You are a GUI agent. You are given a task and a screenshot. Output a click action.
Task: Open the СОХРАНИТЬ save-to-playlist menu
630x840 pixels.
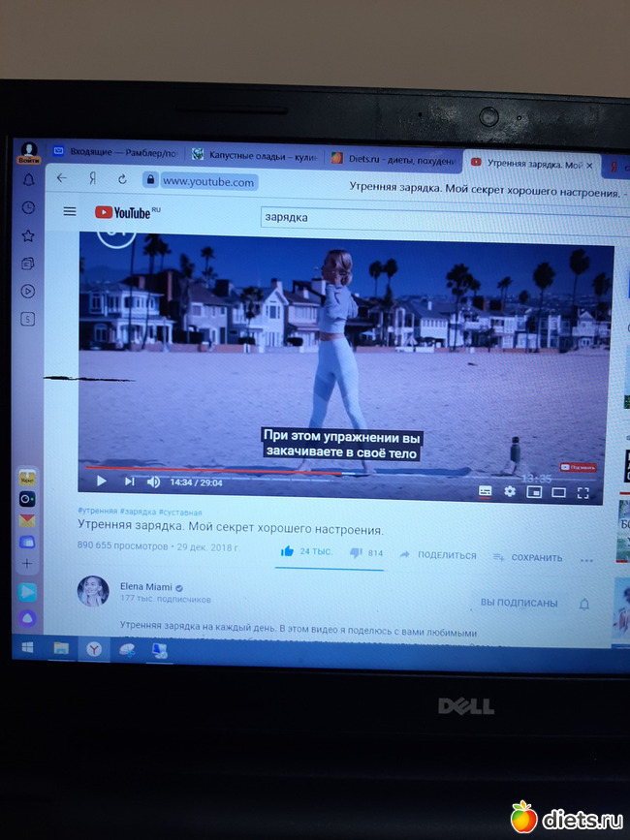528,557
